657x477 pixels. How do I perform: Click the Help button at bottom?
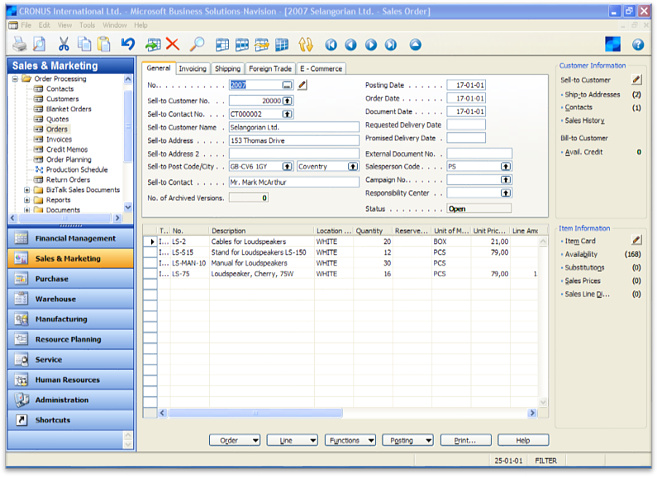click(x=523, y=440)
